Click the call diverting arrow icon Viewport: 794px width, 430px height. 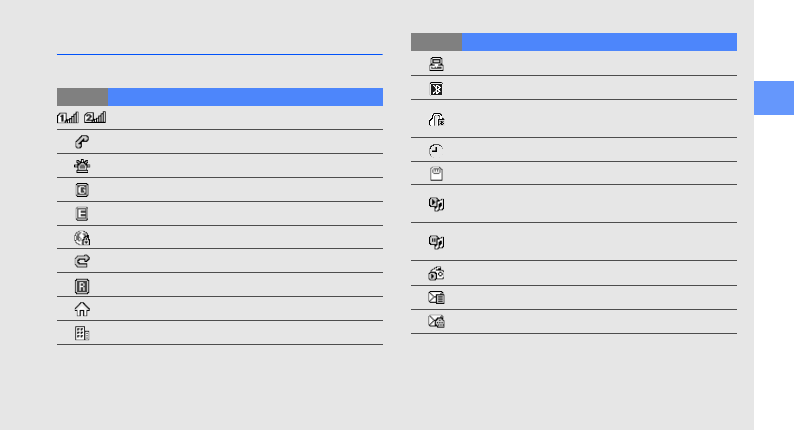(x=82, y=261)
